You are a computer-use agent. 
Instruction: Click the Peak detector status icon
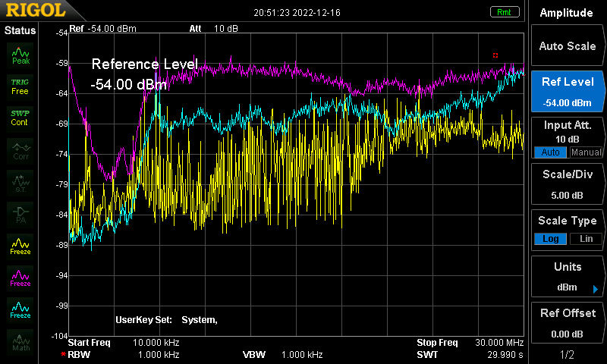(20, 55)
